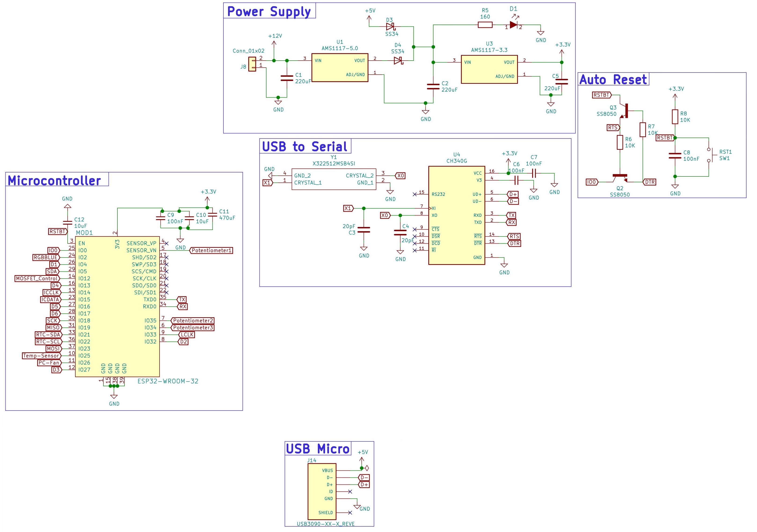Select the U4 CH340G chip symbol

[457, 215]
